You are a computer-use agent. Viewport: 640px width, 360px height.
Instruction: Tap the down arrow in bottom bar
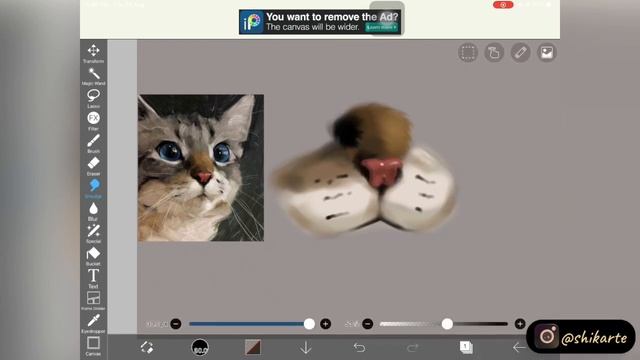coord(306,347)
